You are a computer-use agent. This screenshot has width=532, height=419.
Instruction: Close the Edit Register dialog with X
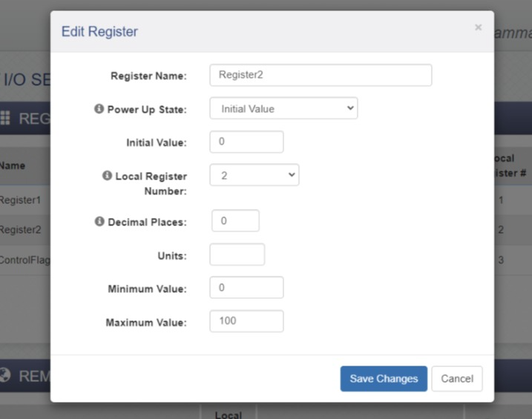click(478, 27)
